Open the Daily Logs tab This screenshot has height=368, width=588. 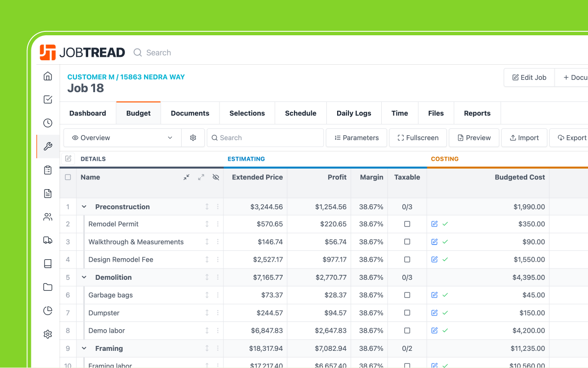(x=353, y=113)
